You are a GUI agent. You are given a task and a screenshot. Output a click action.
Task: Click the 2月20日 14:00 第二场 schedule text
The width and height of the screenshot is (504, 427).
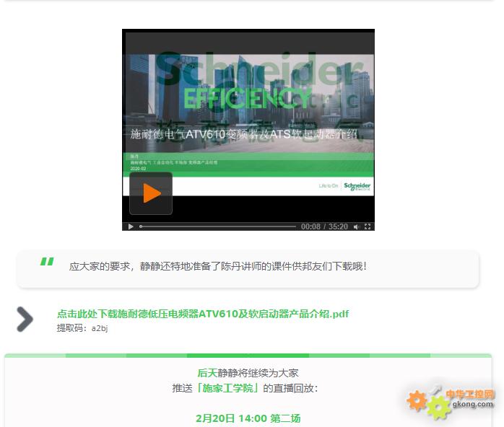point(248,418)
